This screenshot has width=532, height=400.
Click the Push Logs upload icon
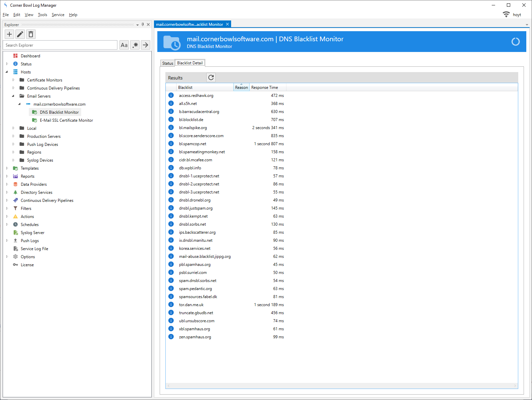point(15,240)
